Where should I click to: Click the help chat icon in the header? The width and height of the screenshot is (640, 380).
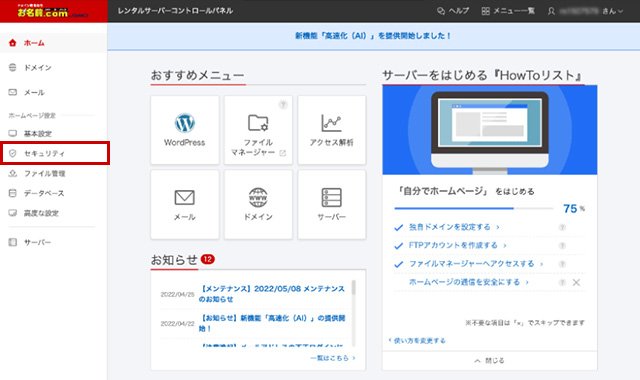coord(441,11)
